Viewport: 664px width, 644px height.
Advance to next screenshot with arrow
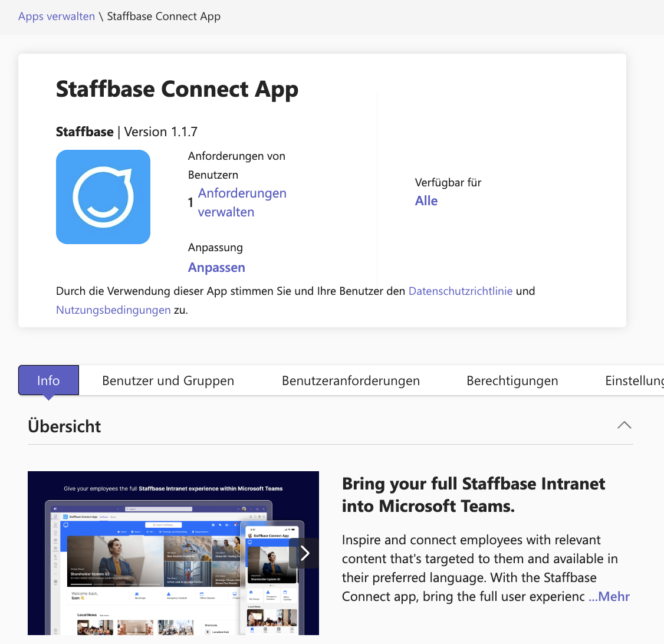click(x=305, y=553)
